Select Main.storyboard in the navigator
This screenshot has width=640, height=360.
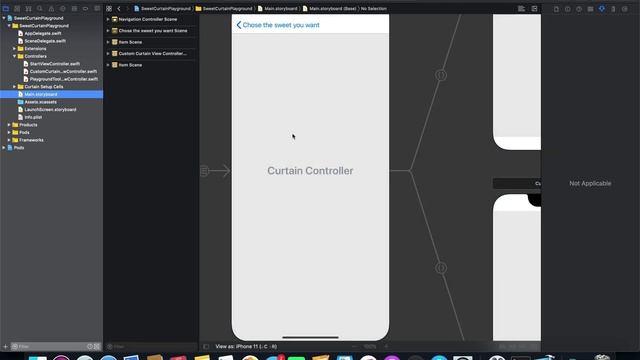(x=51, y=94)
